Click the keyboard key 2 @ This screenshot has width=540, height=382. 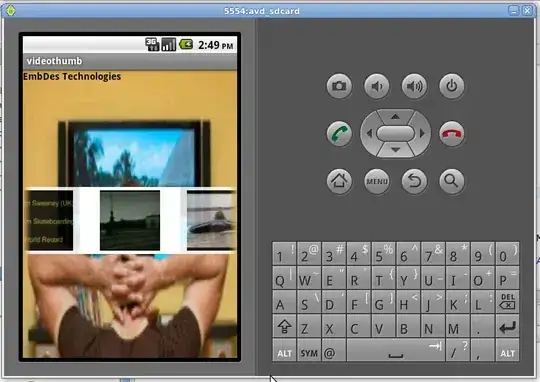[x=309, y=254]
